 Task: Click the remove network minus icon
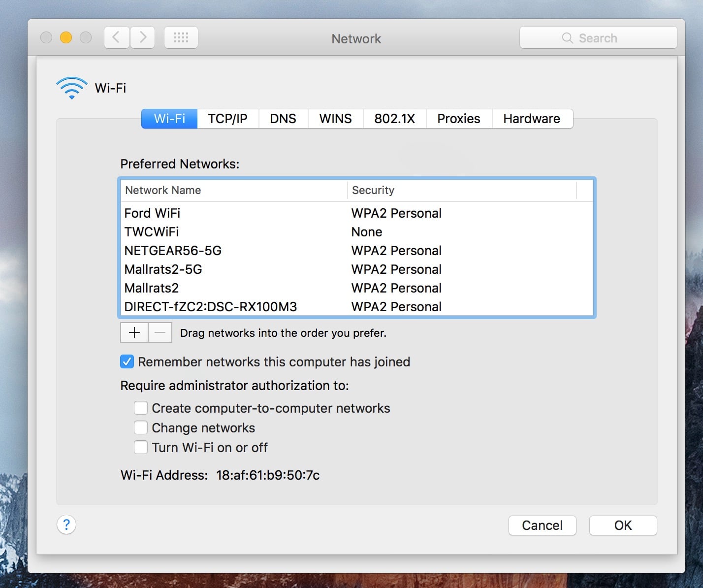point(159,332)
